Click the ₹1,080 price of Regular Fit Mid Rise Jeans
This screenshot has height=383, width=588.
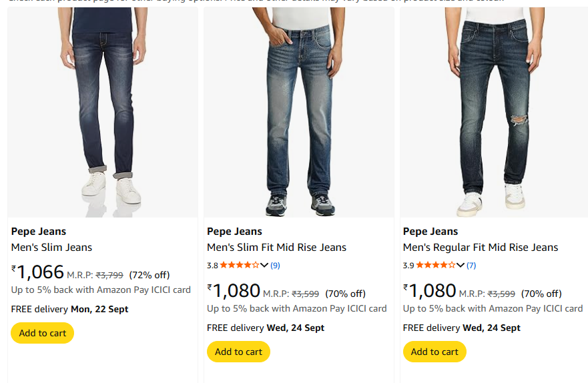tap(430, 291)
